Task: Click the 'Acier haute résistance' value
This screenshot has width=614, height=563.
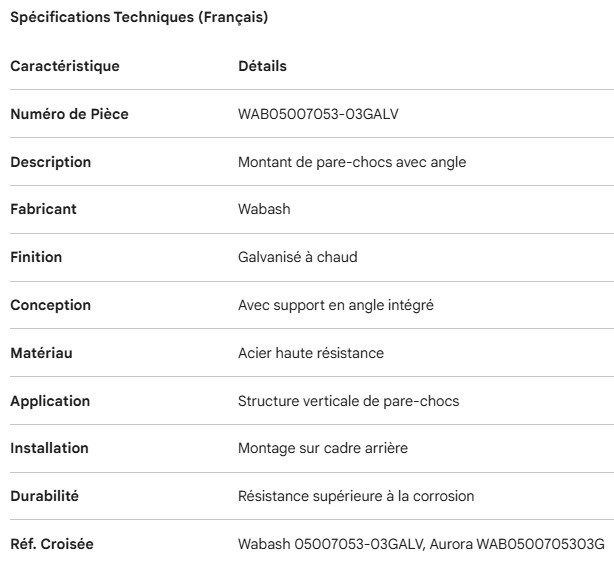Action: pos(311,353)
